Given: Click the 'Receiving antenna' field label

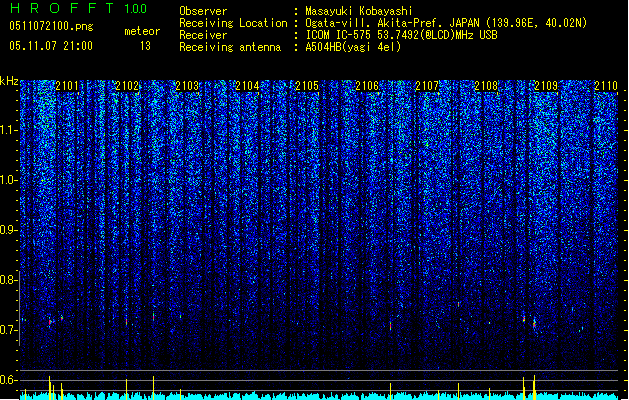Looking at the screenshot, I should [x=230, y=47].
